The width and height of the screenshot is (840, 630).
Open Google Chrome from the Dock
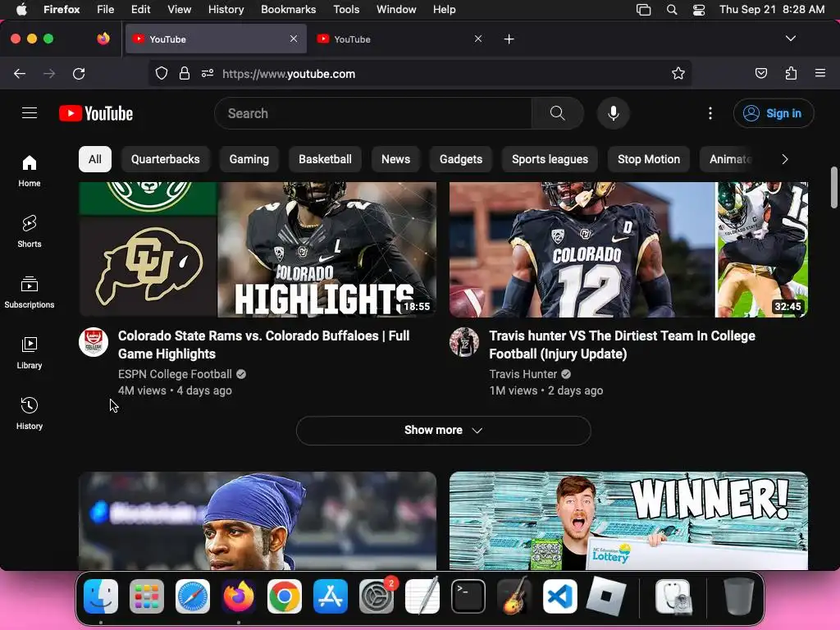pyautogui.click(x=285, y=596)
